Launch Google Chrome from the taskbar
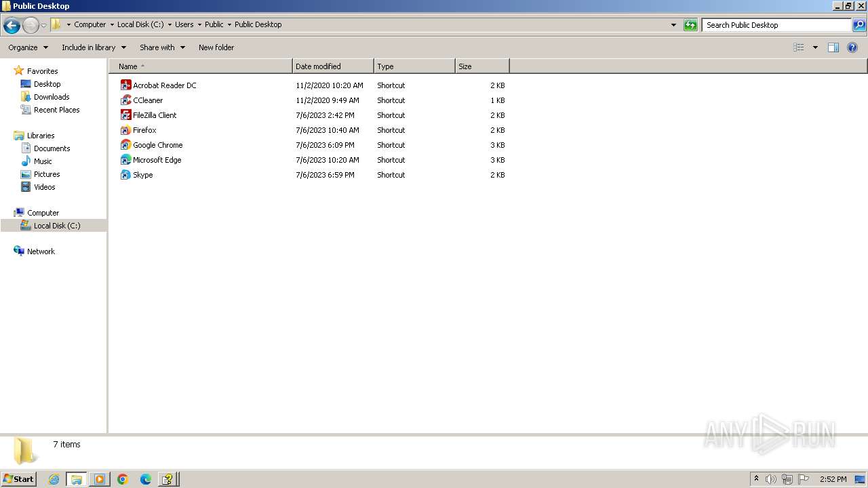The image size is (868, 488). [123, 479]
